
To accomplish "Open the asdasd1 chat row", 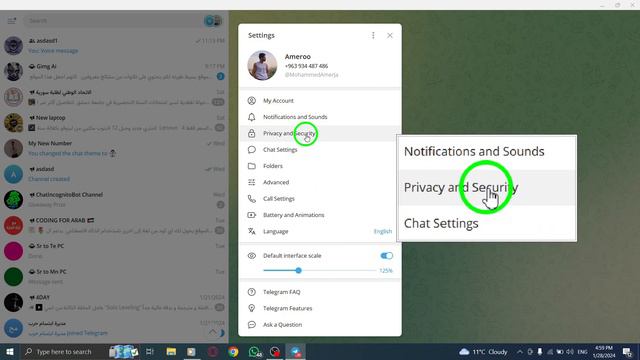I will click(114, 45).
